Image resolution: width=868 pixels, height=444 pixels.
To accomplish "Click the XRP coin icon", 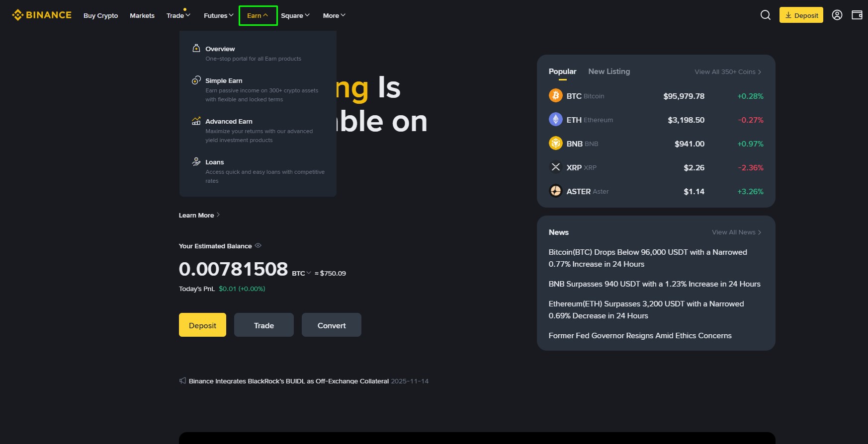I will point(555,167).
